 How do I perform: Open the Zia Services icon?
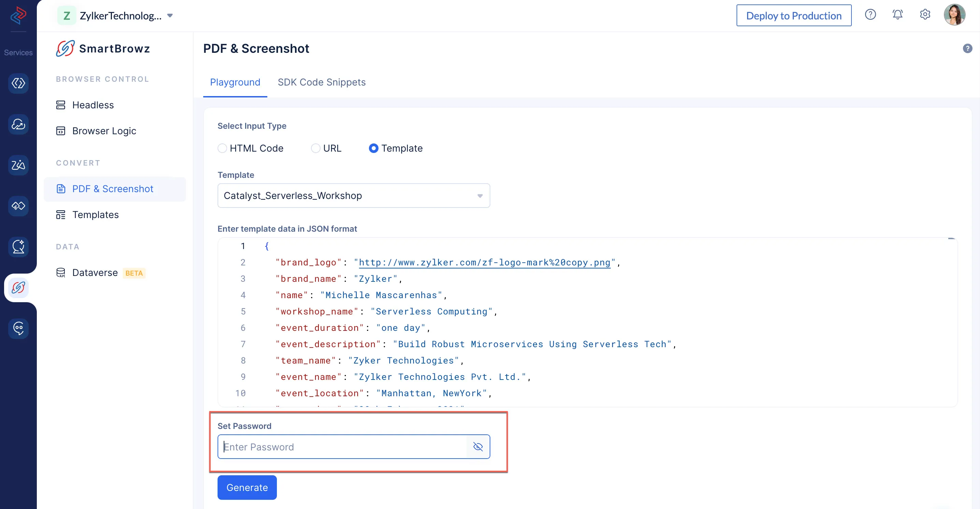point(18,165)
